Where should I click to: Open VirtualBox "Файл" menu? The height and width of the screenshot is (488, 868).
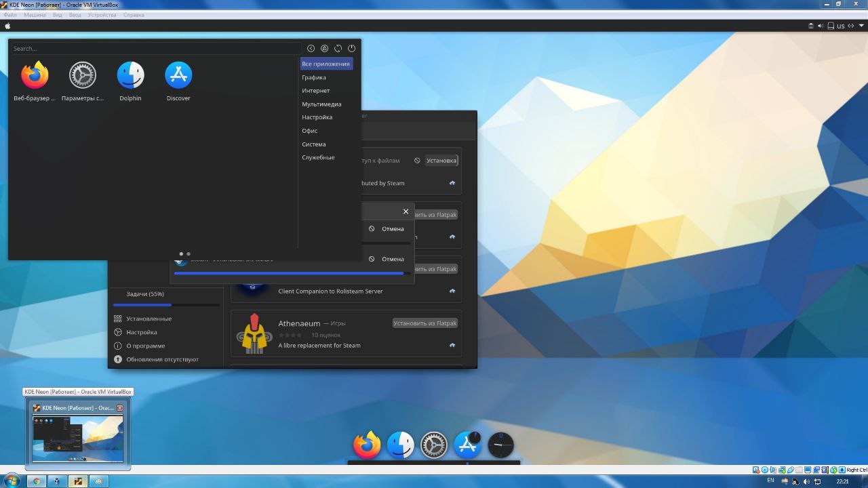(10, 15)
